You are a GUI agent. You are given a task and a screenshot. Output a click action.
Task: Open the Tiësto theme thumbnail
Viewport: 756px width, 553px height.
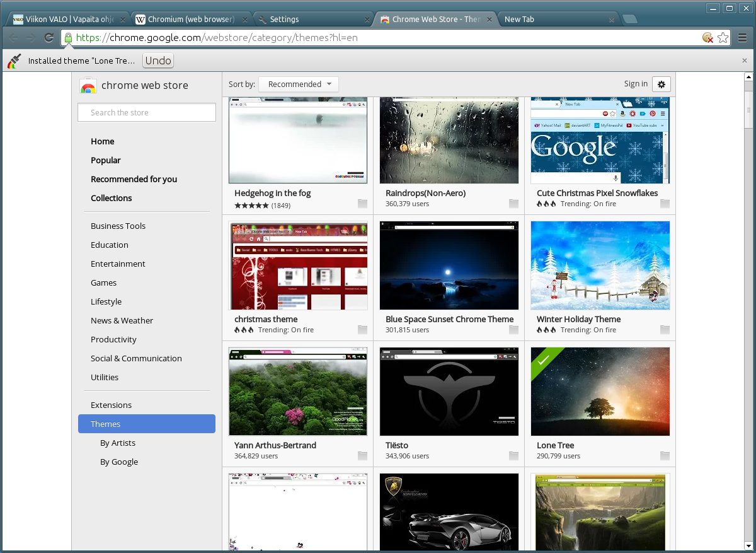[x=449, y=392]
